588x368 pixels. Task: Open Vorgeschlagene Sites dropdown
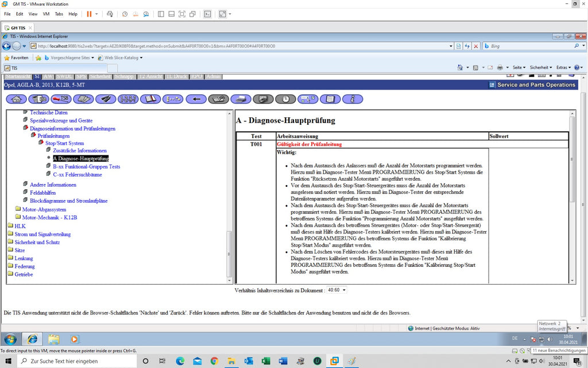[92, 58]
